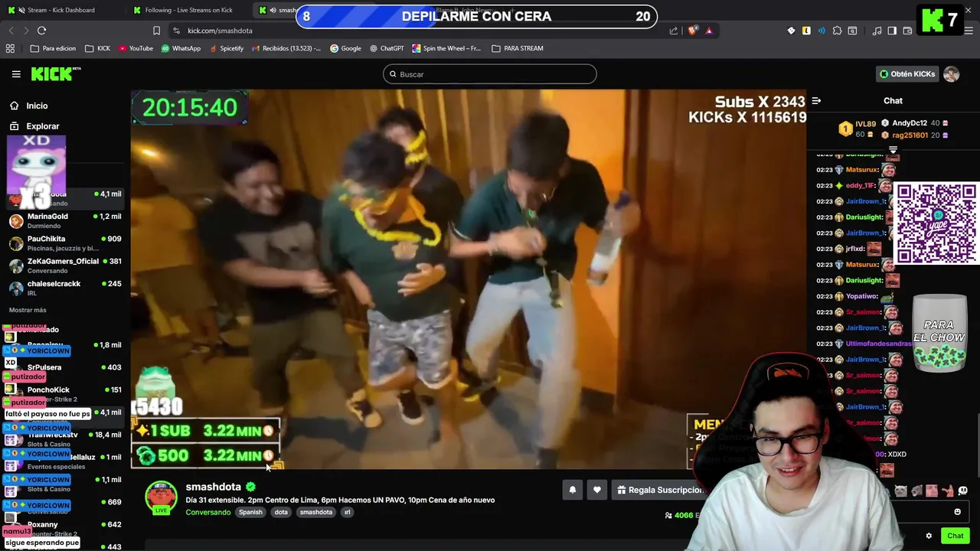
Task: Click the Obtén KICKs button
Action: (907, 74)
